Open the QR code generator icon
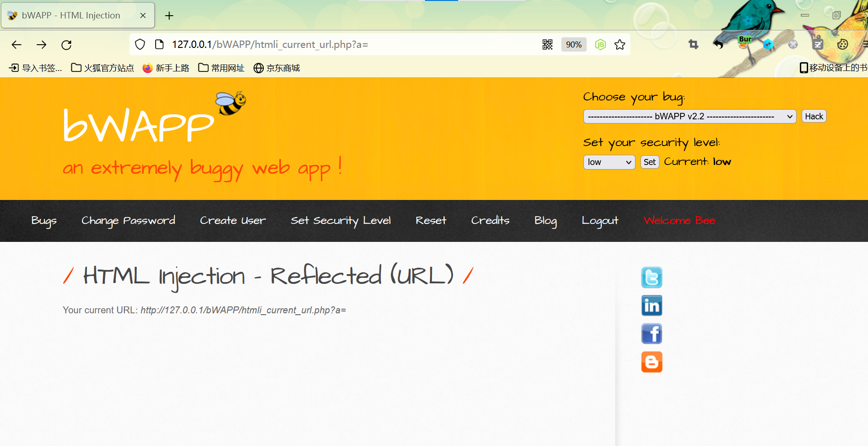 548,44
